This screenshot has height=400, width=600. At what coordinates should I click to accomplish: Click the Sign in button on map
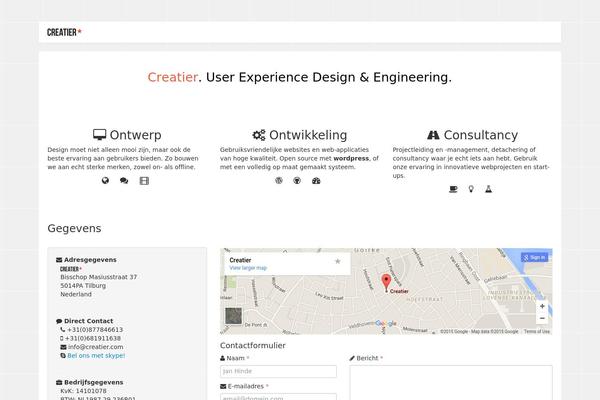point(535,258)
